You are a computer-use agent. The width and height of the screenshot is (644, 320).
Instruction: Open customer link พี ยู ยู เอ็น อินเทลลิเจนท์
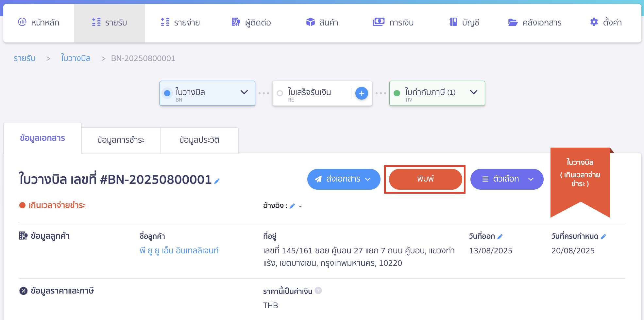click(x=179, y=250)
